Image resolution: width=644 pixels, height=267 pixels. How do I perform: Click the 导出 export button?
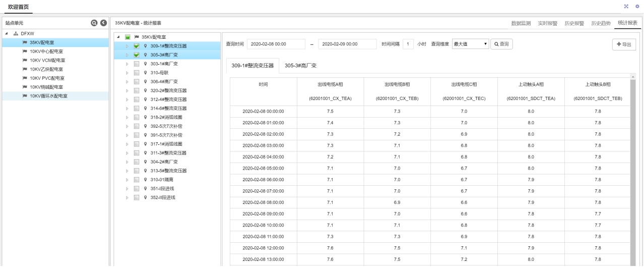624,44
